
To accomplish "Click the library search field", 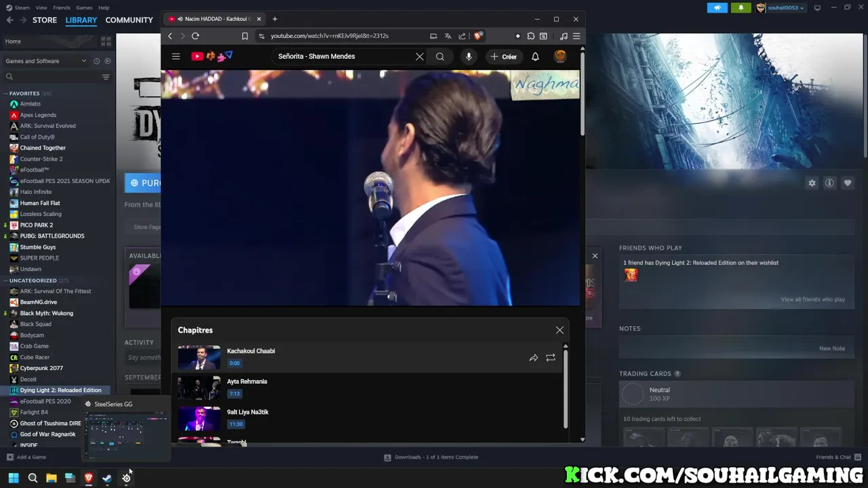I will pyautogui.click(x=51, y=77).
